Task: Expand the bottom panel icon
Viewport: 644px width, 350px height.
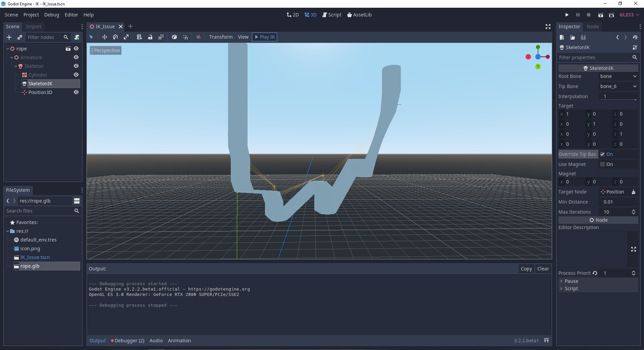Action: point(546,341)
